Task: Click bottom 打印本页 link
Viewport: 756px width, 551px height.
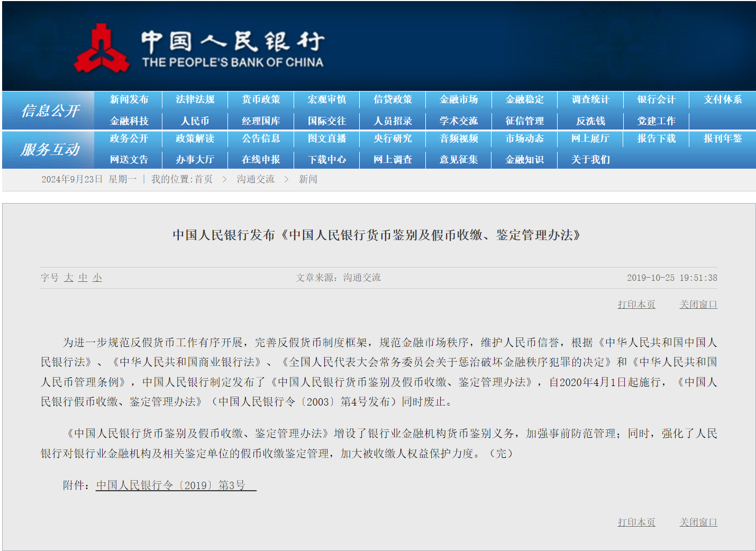Action: [636, 522]
